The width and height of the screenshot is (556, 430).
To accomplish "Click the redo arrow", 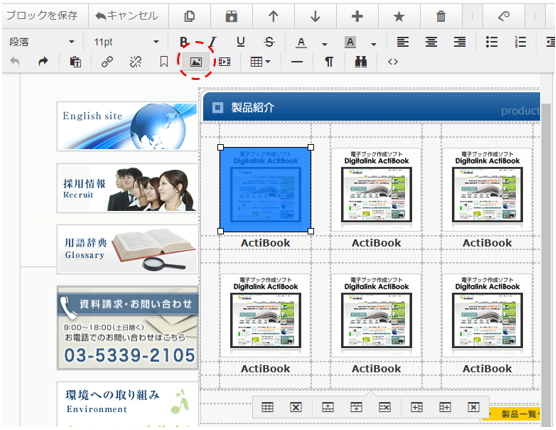I will [x=43, y=62].
